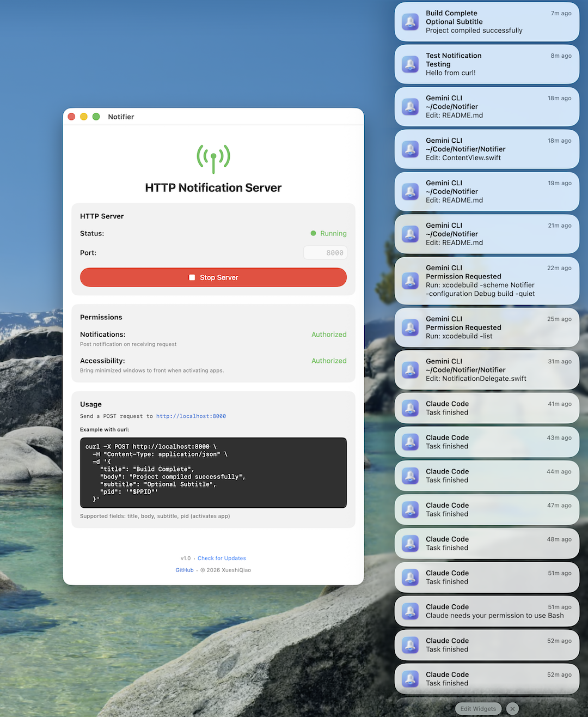Open the Edit: NotificationDelegate.swift notification
This screenshot has height=717, width=588.
486,370
